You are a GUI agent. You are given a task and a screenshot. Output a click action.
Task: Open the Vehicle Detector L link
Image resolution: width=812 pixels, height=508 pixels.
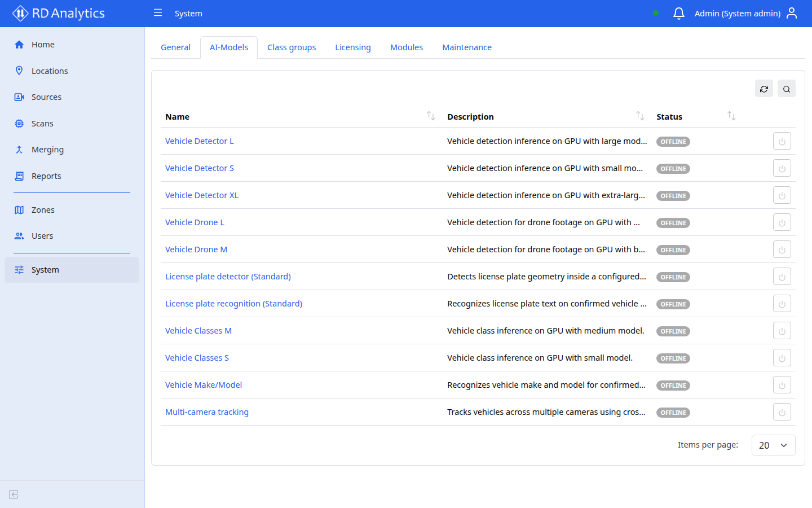click(200, 141)
